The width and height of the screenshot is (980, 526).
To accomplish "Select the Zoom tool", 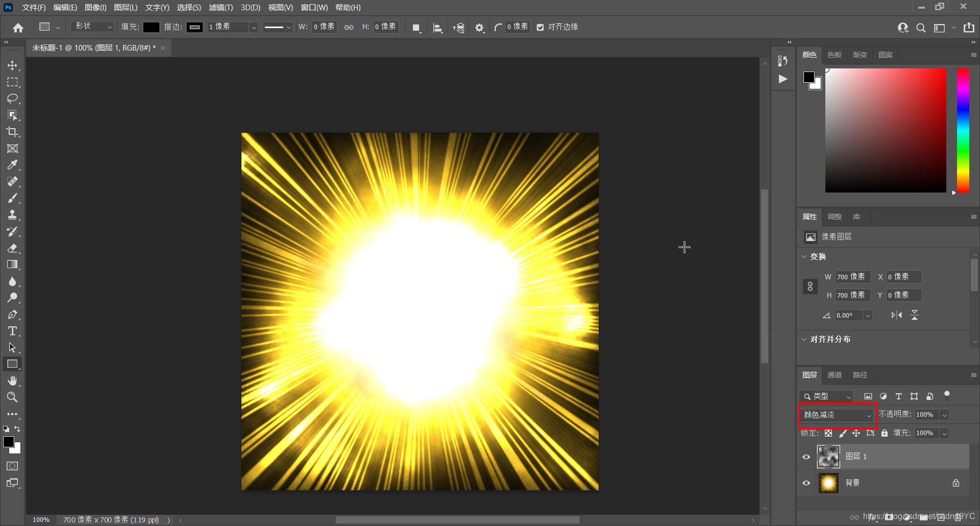I will tap(12, 397).
